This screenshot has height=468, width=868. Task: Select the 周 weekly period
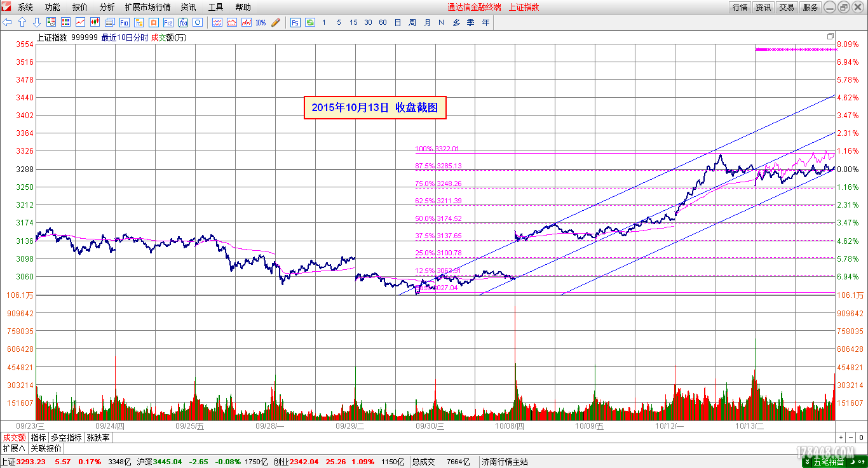click(x=412, y=22)
